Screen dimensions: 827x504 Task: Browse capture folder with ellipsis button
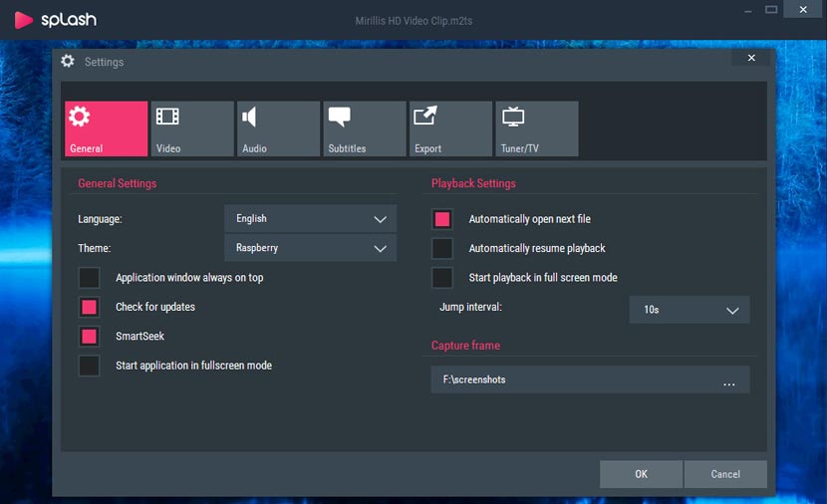coord(729,380)
